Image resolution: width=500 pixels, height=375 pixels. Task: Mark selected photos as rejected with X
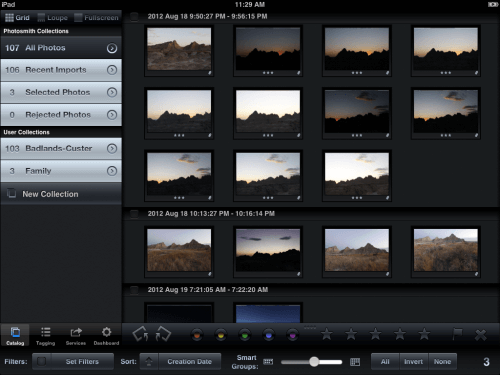[481, 335]
